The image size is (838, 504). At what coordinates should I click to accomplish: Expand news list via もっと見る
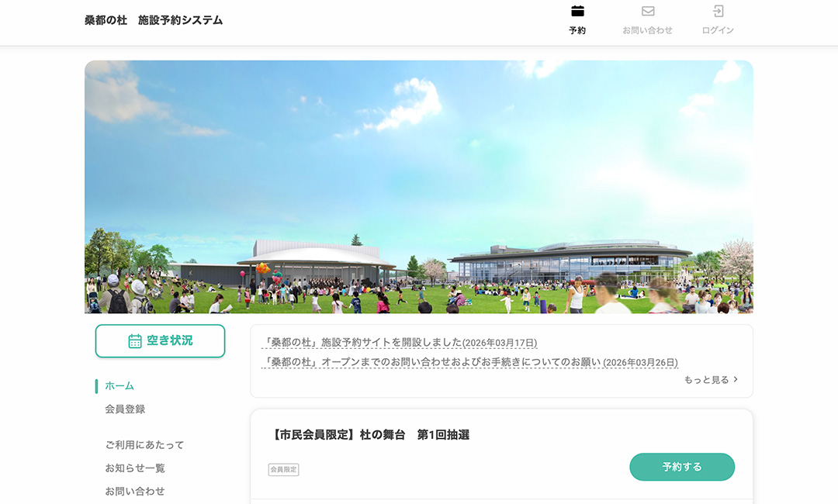(707, 380)
